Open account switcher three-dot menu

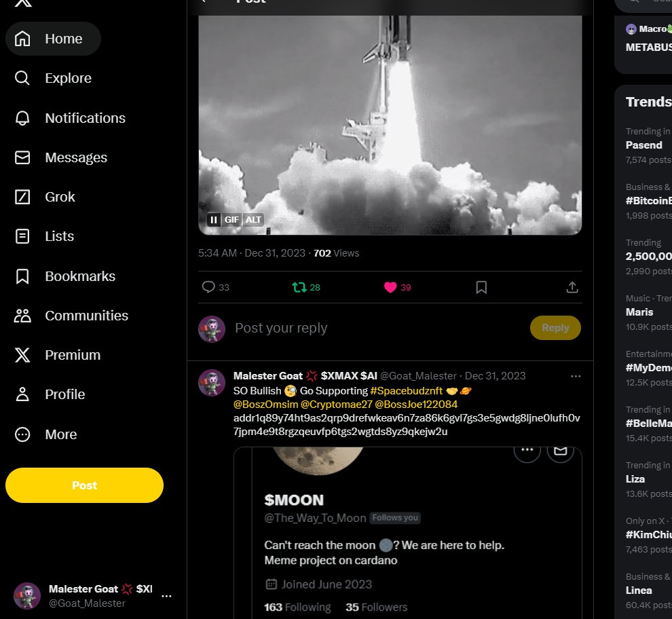pos(167,596)
